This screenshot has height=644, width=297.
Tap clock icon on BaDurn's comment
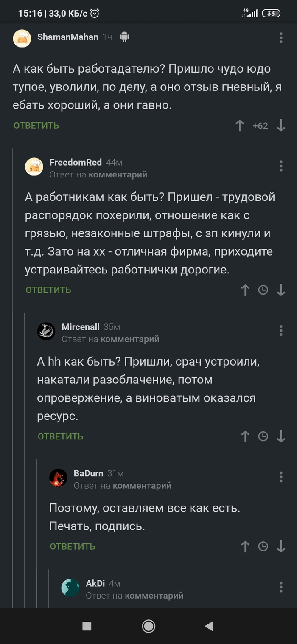coord(263,546)
